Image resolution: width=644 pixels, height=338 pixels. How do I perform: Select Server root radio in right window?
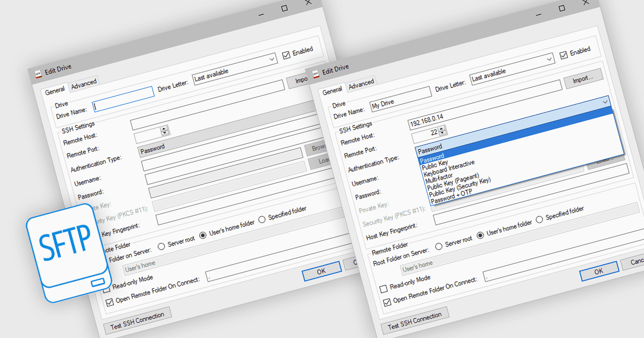click(439, 246)
